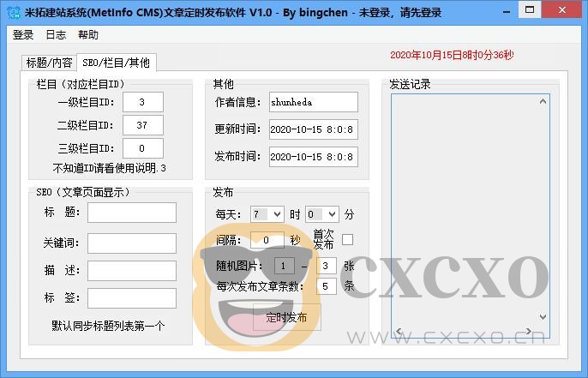
Task: Select the SEO/栏目/其他 tab
Action: [x=117, y=63]
